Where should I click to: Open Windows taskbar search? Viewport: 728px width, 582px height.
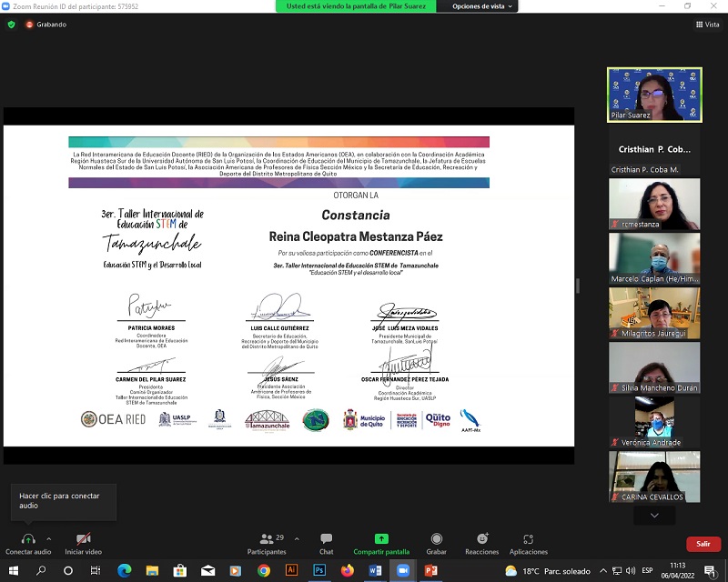tap(41, 570)
